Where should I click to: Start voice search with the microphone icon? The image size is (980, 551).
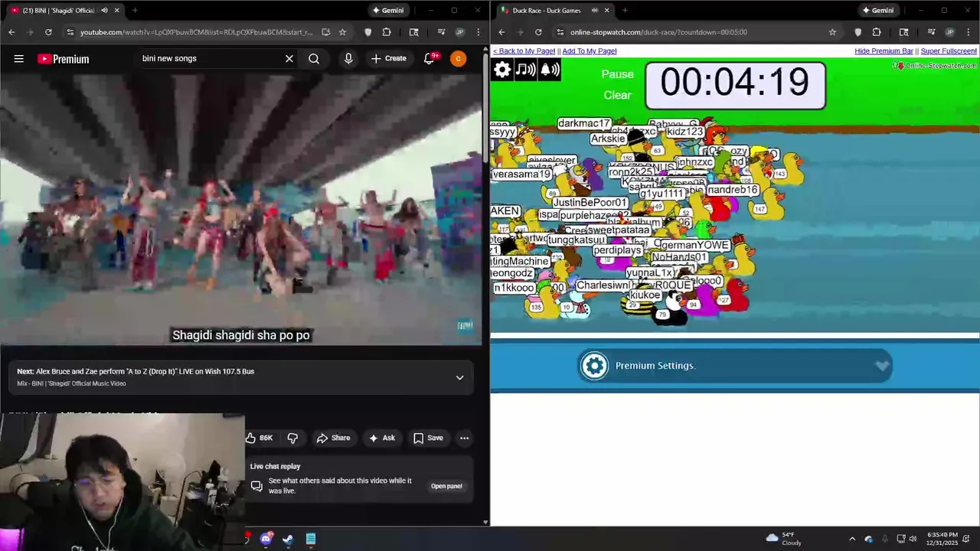click(348, 59)
